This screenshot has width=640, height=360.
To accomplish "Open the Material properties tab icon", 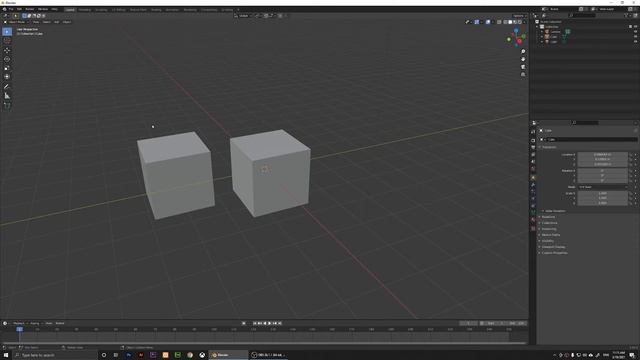I will coord(533,220).
